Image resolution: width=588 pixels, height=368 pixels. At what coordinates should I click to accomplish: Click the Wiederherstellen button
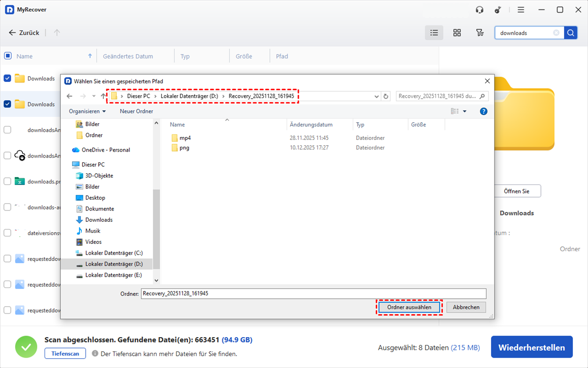(532, 348)
